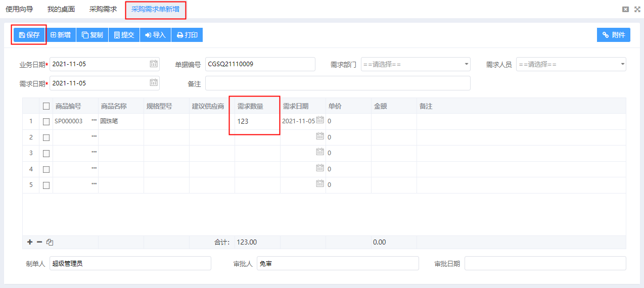This screenshot has width=644, height=288.
Task: Click 需求数量 cell with value 123
Action: coord(257,122)
